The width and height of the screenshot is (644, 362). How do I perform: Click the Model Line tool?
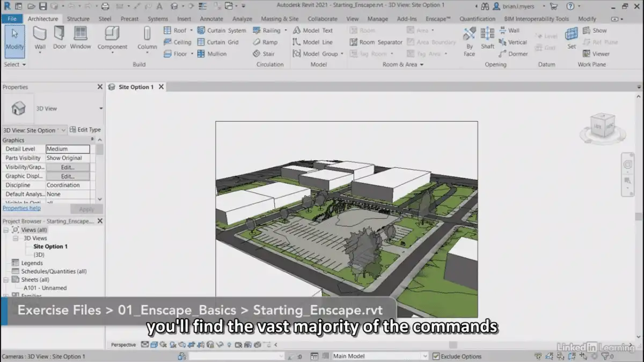click(x=313, y=42)
